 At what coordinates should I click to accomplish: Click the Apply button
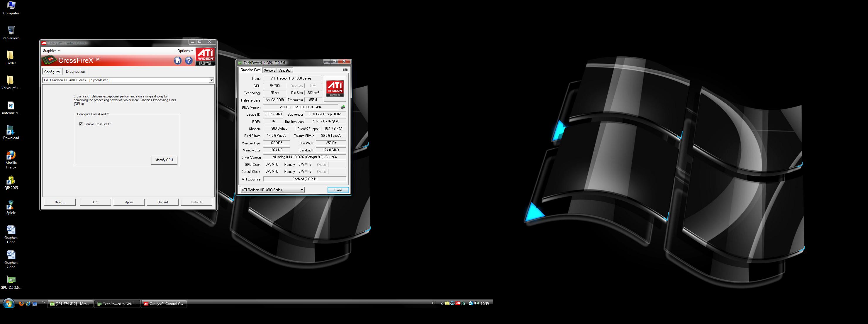(x=129, y=202)
